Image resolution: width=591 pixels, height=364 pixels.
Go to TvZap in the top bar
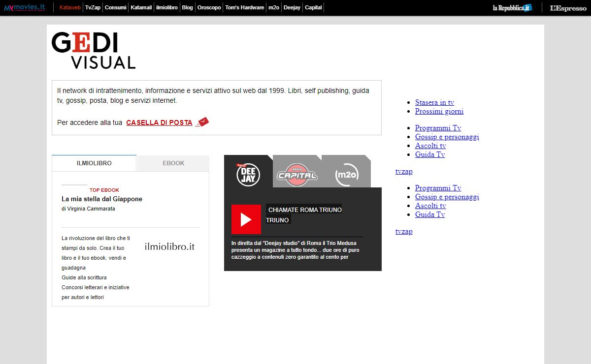coord(93,7)
